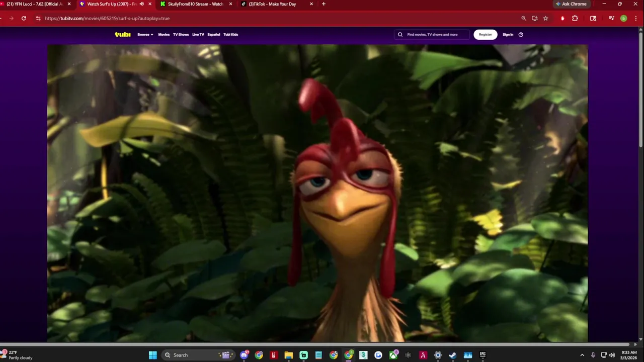
Task: Click the Ask Chrome button
Action: tap(571, 4)
